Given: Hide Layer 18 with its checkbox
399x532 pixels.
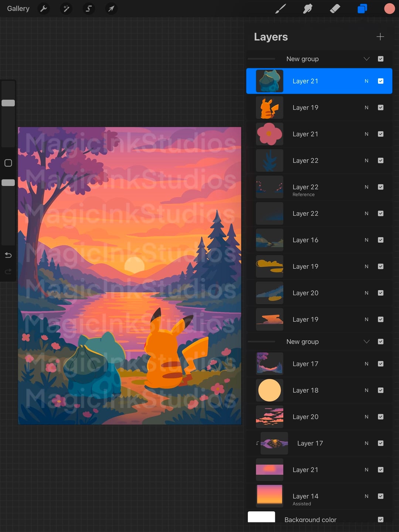Looking at the screenshot, I should 381,390.
